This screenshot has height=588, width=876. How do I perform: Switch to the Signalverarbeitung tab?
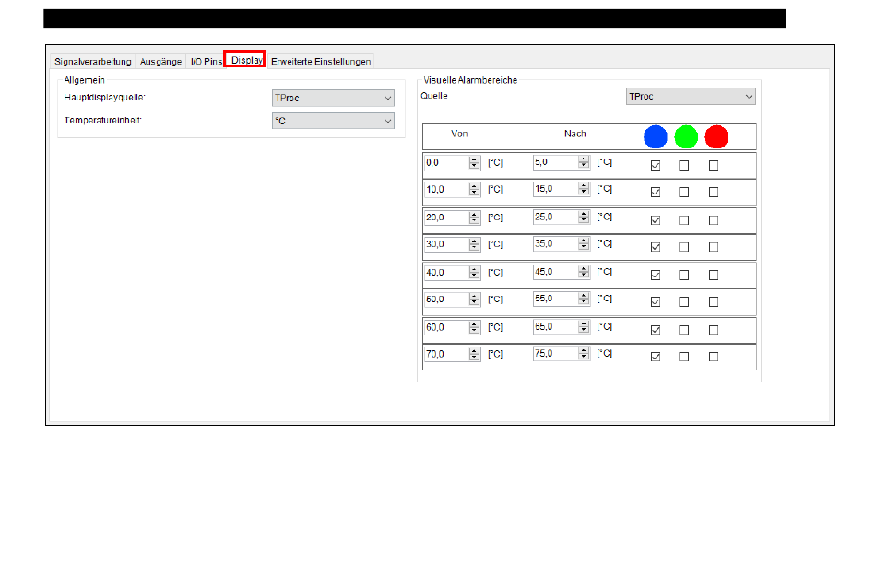click(93, 62)
